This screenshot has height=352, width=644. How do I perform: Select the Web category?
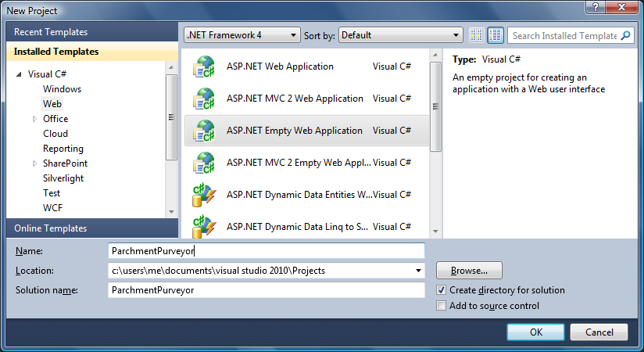pos(52,103)
